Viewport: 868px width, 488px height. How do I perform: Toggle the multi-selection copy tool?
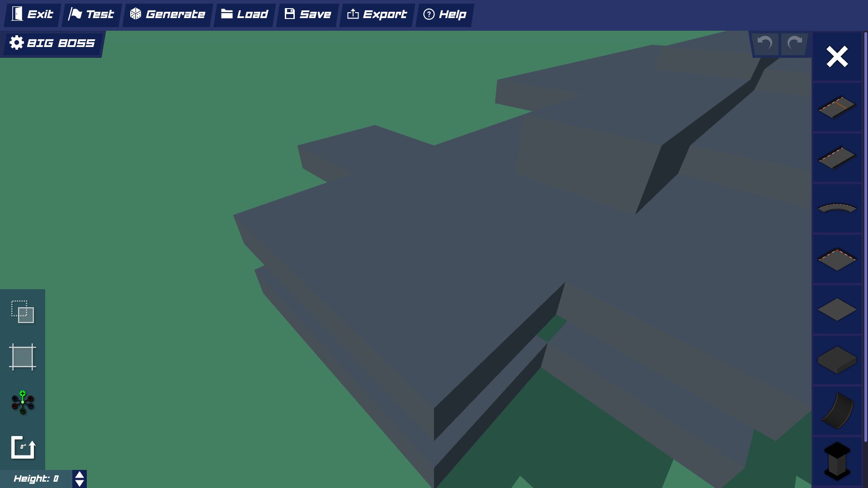tap(23, 312)
